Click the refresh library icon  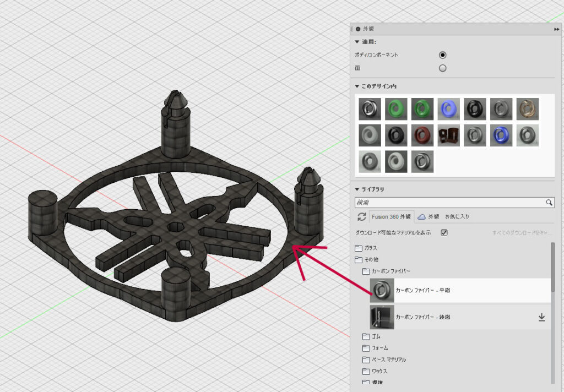[361, 216]
